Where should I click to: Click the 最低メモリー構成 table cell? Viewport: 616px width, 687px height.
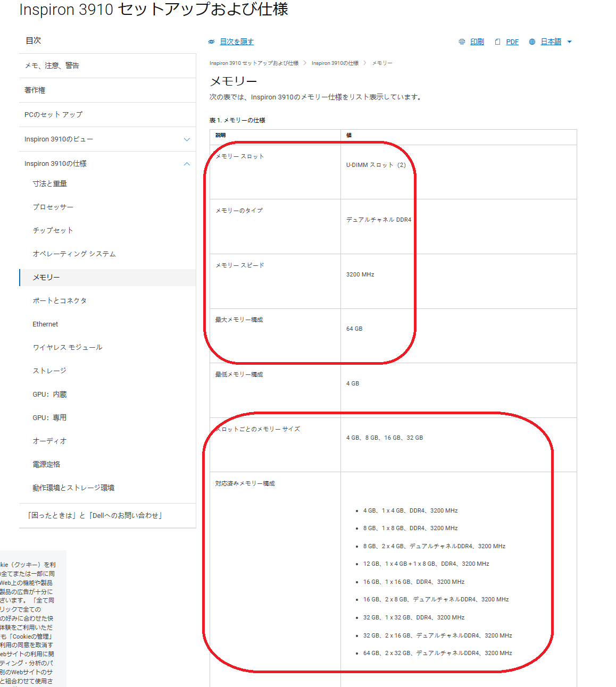(x=275, y=390)
